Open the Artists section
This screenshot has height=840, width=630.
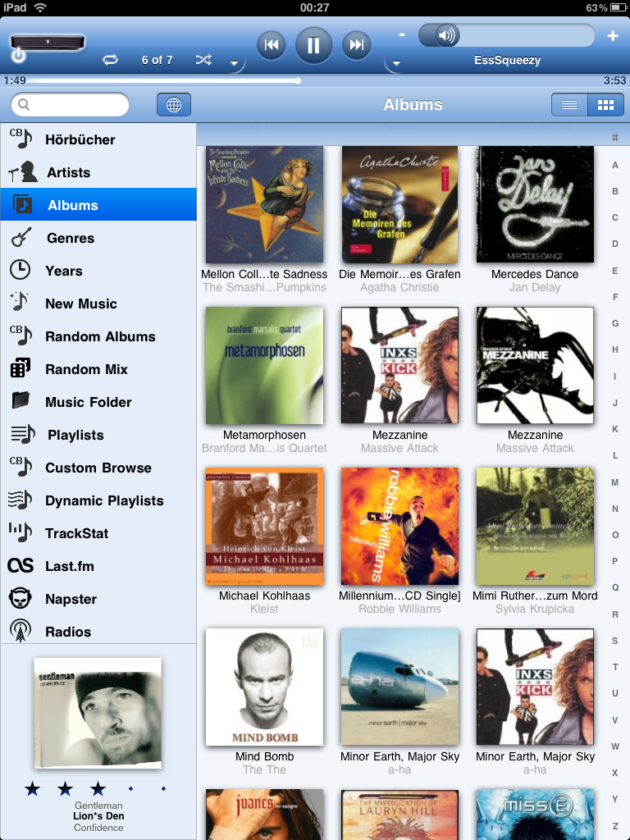point(98,172)
